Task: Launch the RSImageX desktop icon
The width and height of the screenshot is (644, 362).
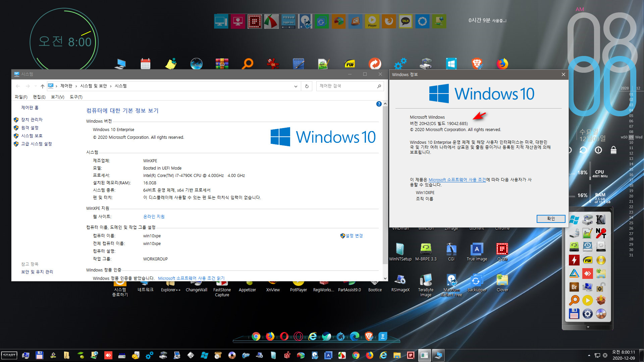Action: coord(400,283)
